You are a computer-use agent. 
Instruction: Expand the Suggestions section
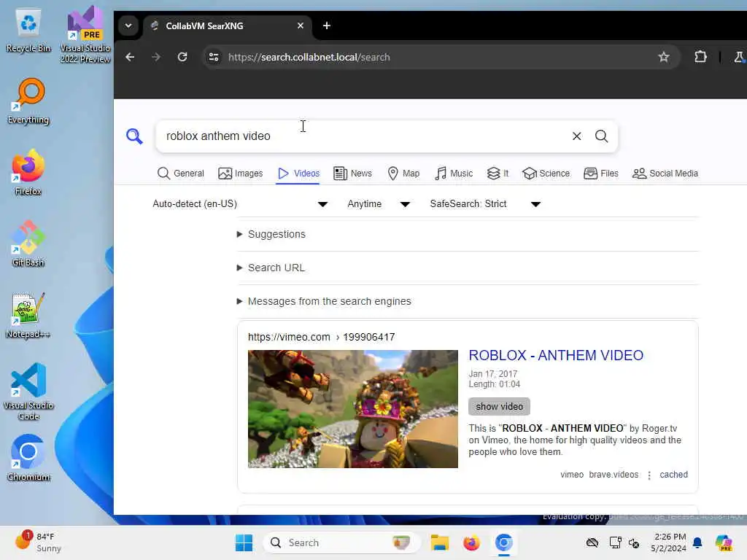click(x=271, y=234)
